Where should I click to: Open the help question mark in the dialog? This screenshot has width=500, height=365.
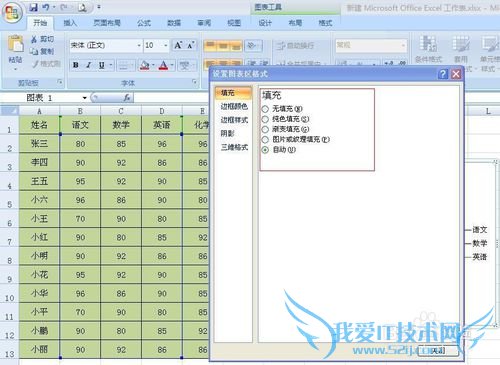pos(443,74)
